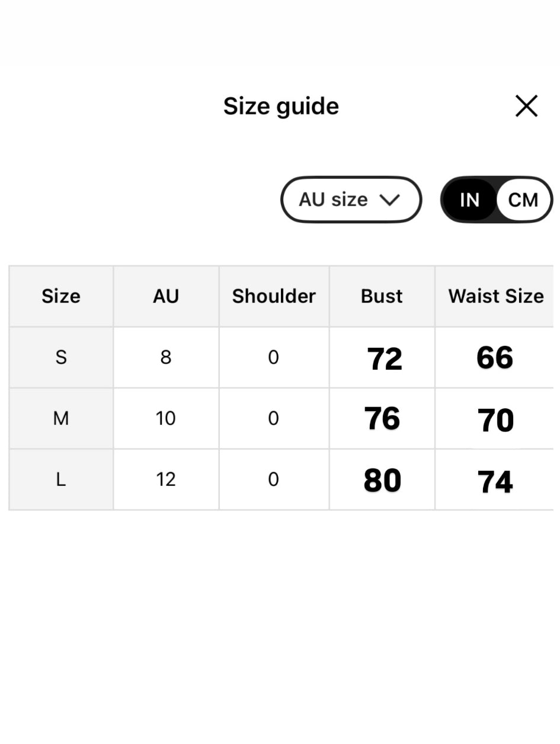Viewport: 560px width, 744px height.
Task: Open the AU size dropdown
Action: pos(350,200)
